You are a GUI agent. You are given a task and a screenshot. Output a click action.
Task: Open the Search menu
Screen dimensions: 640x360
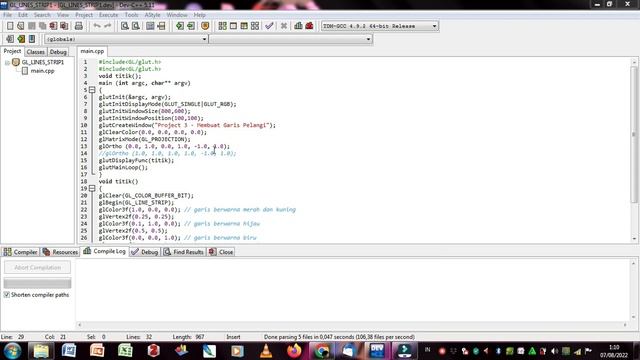pyautogui.click(x=42, y=15)
